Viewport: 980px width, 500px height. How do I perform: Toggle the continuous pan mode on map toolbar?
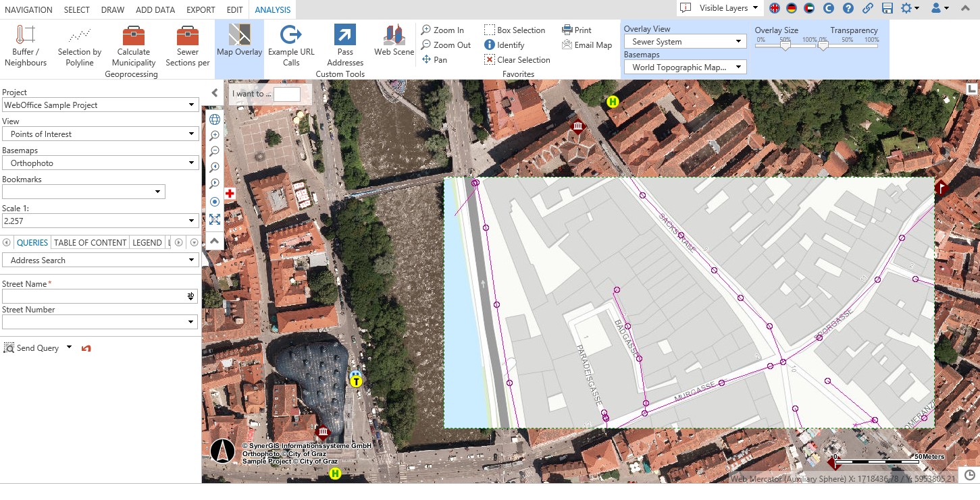(x=215, y=202)
